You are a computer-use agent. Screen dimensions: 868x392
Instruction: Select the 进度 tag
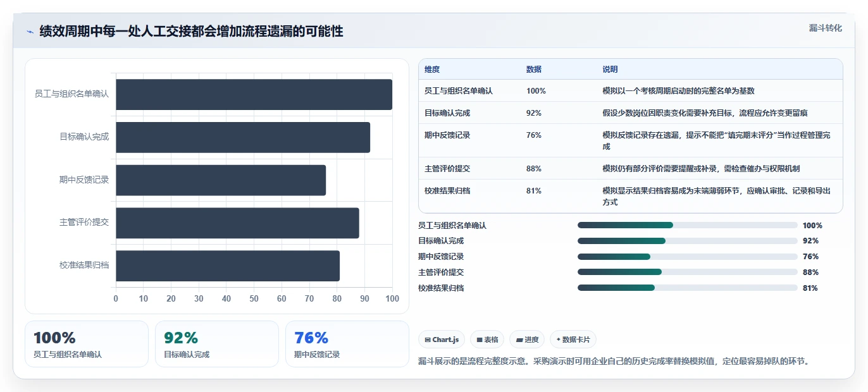coord(527,340)
